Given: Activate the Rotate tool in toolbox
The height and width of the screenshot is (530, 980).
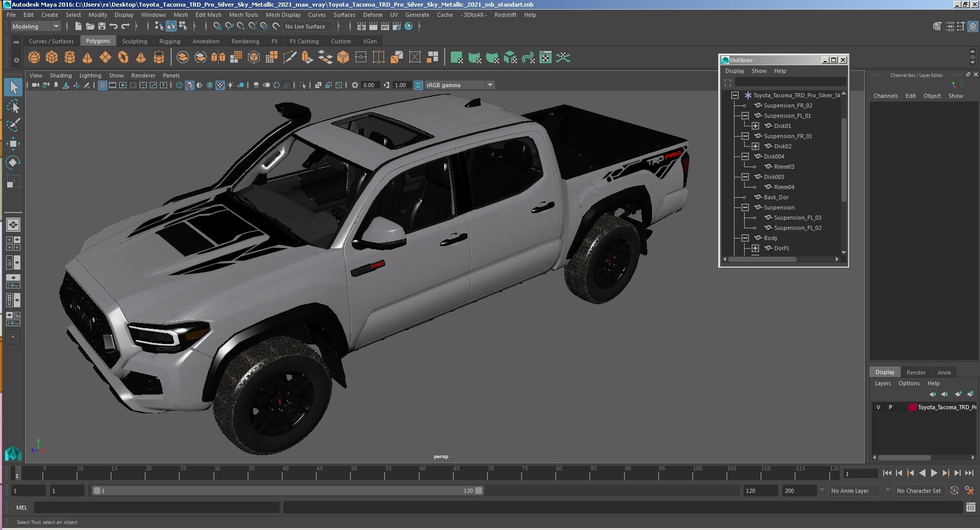Looking at the screenshot, I should [x=13, y=163].
